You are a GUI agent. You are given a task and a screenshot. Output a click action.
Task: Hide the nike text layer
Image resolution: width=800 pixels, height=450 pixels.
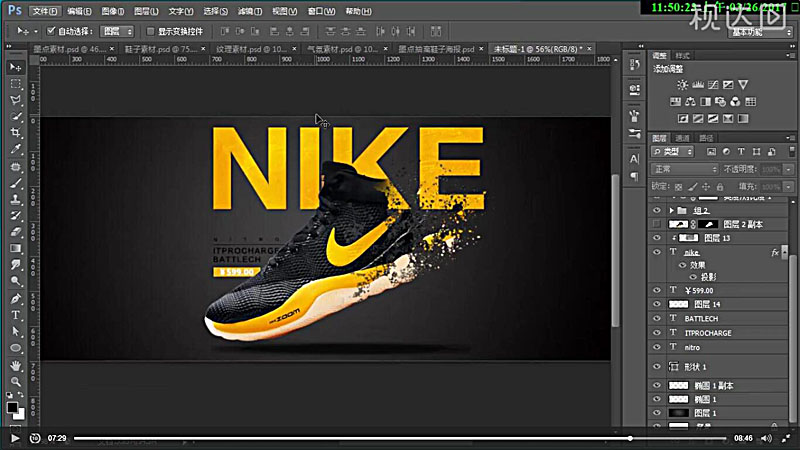(657, 252)
